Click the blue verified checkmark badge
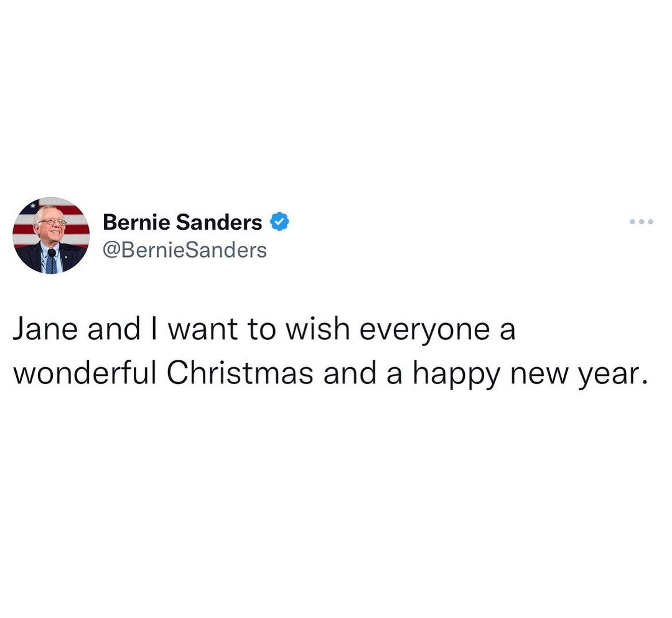Viewport: 672px width, 618px height. [x=279, y=222]
